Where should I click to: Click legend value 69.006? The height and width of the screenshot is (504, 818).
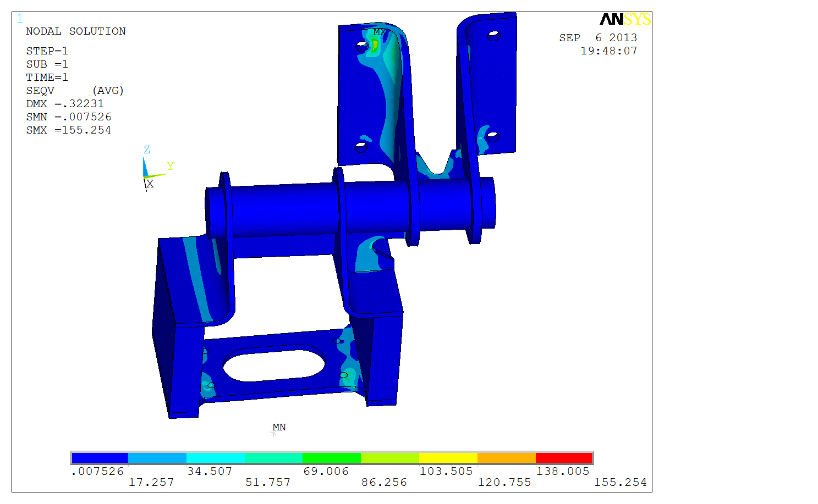point(326,472)
